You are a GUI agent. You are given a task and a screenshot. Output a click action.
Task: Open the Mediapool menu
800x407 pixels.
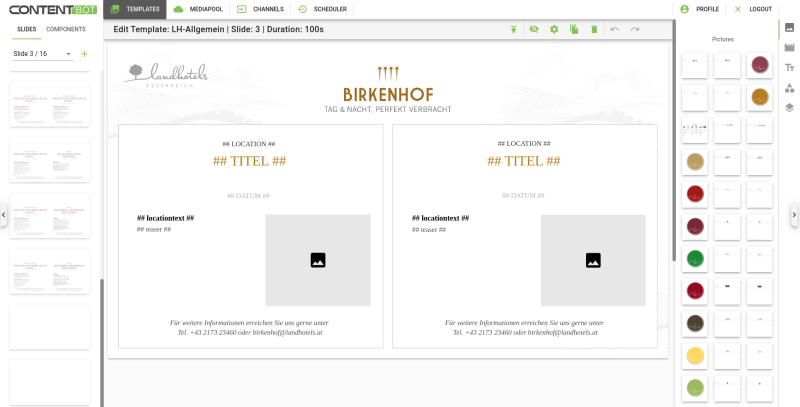tap(198, 9)
